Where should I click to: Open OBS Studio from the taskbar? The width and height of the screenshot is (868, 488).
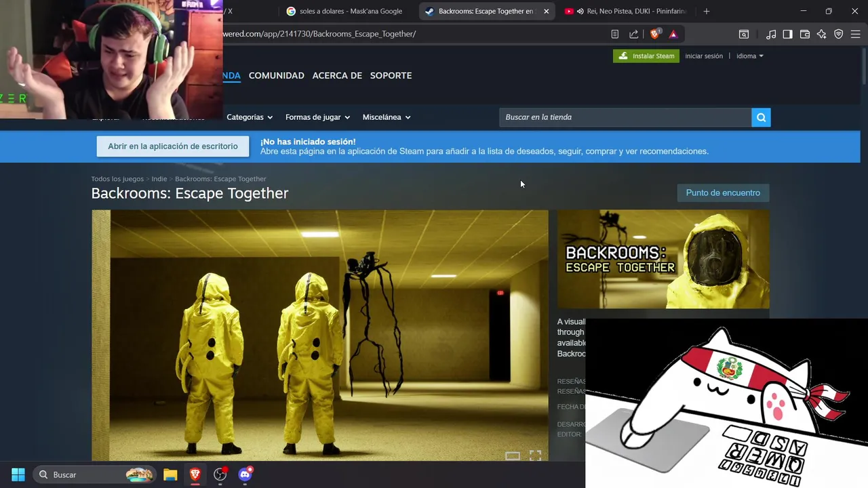[x=220, y=474]
